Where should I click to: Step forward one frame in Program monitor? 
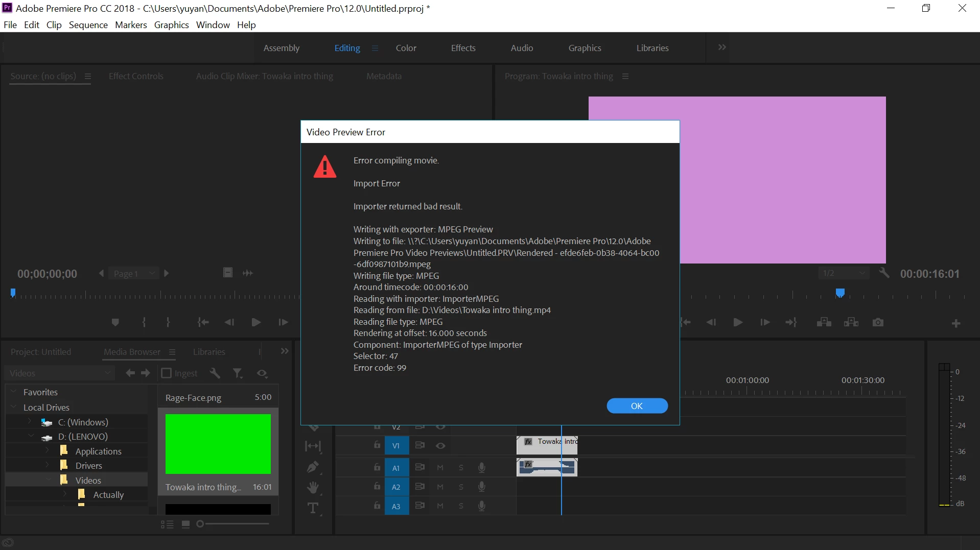pyautogui.click(x=765, y=322)
